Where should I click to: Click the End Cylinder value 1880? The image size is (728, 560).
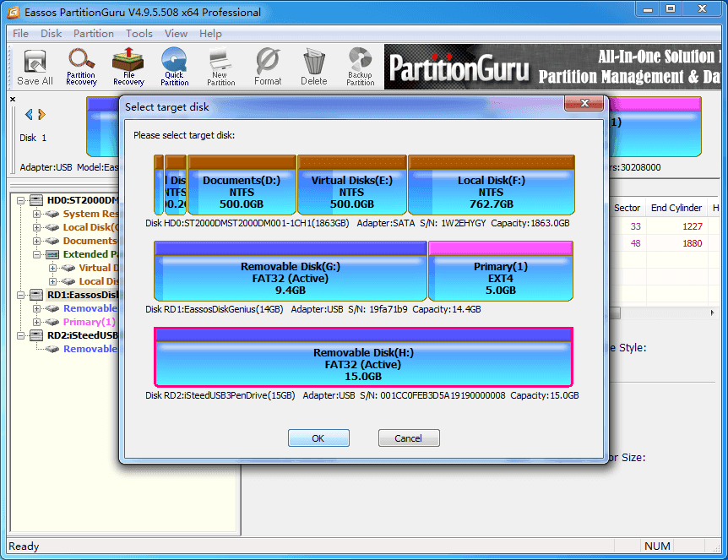point(693,243)
